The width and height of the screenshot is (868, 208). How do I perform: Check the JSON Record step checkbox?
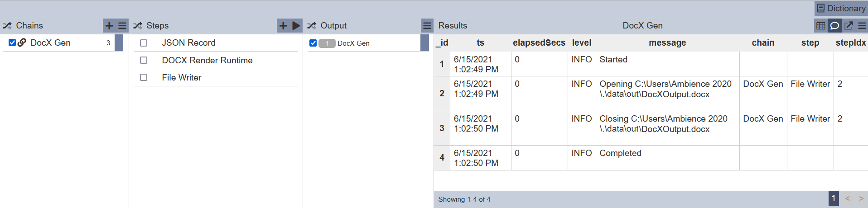(144, 43)
